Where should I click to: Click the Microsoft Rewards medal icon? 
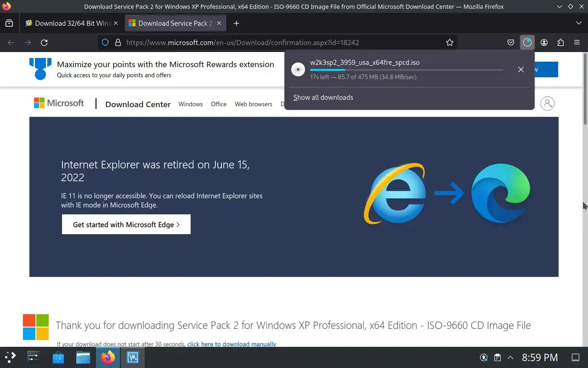(40, 69)
